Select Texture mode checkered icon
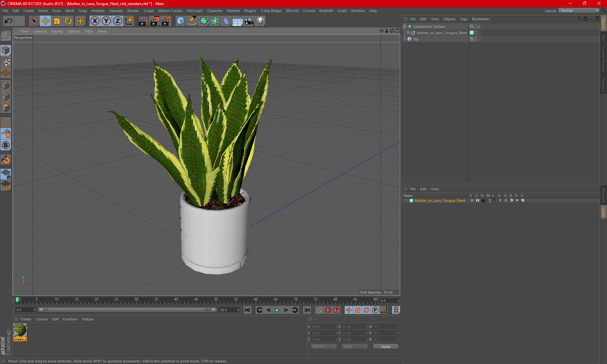This screenshot has width=607, height=364. [6, 62]
